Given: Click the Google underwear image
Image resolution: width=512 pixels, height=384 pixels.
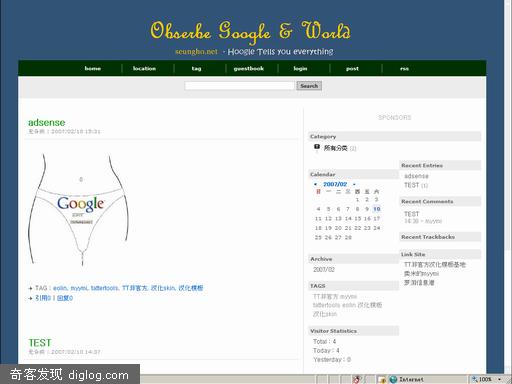Looking at the screenshot, I should click(x=79, y=209).
